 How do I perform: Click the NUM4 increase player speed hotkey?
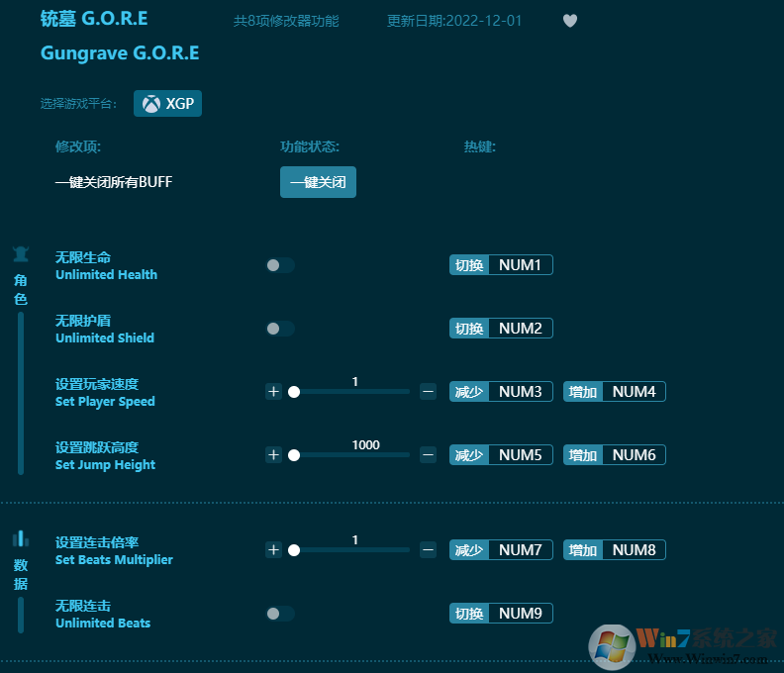[615, 392]
